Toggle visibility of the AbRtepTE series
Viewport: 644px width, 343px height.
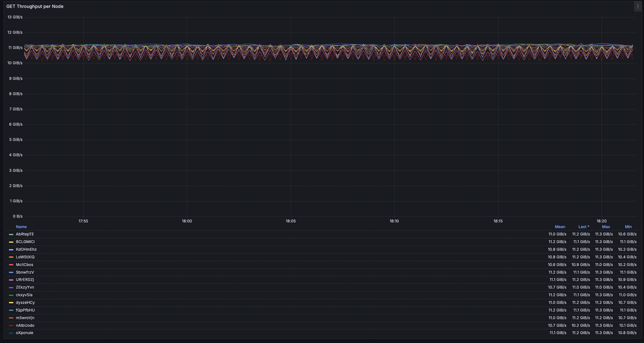(25, 234)
